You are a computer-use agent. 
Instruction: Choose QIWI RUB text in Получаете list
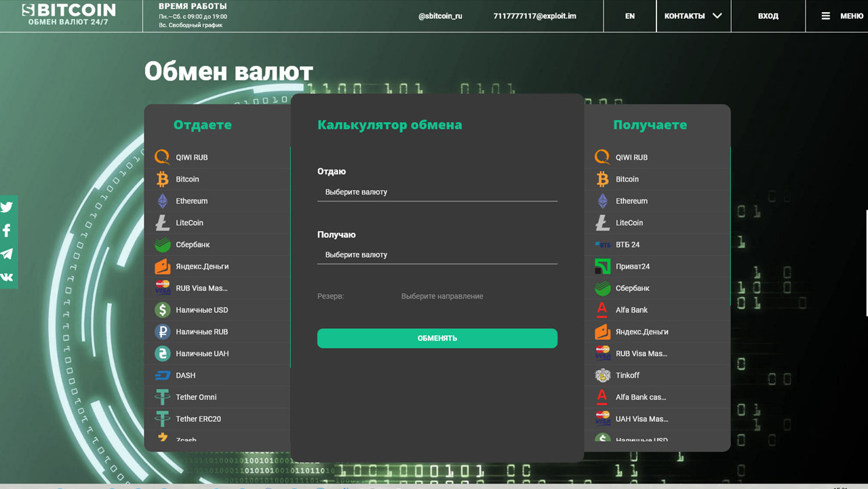[x=631, y=157]
